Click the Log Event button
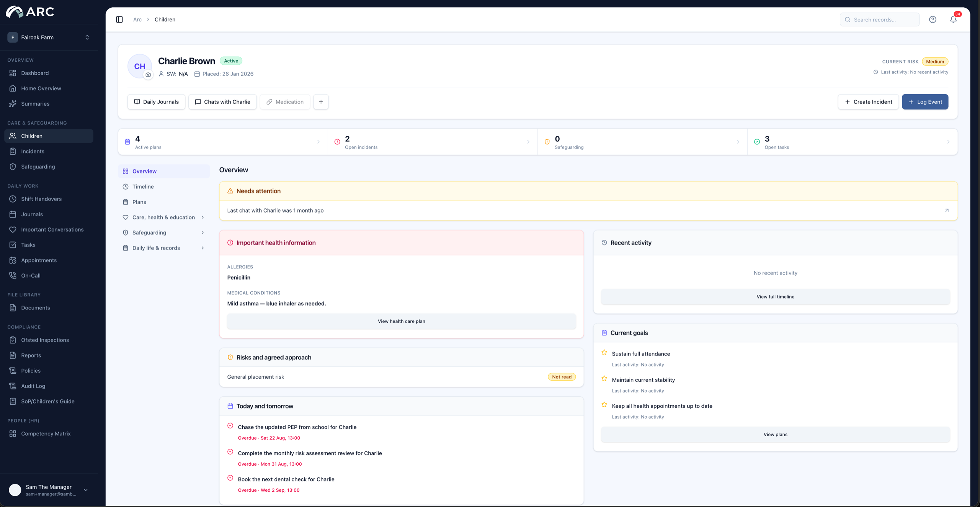The width and height of the screenshot is (980, 507). 925,102
